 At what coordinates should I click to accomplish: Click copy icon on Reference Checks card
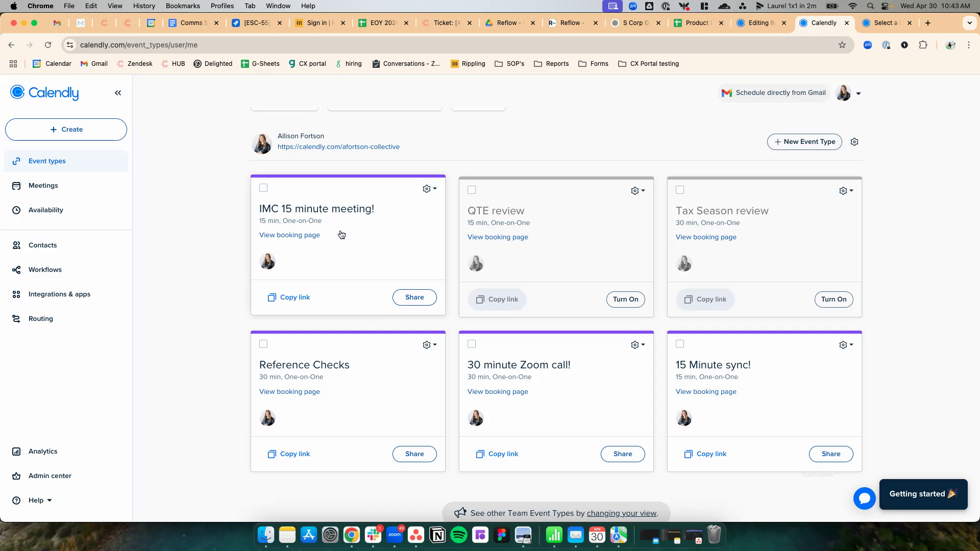(272, 454)
